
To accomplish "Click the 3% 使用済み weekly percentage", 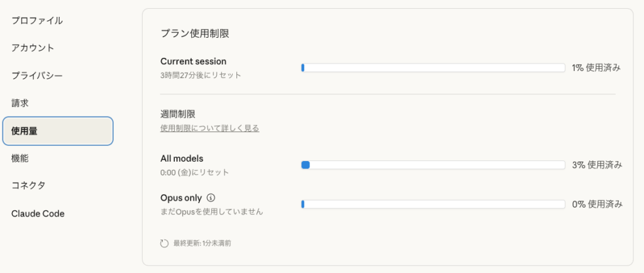I will 596,165.
